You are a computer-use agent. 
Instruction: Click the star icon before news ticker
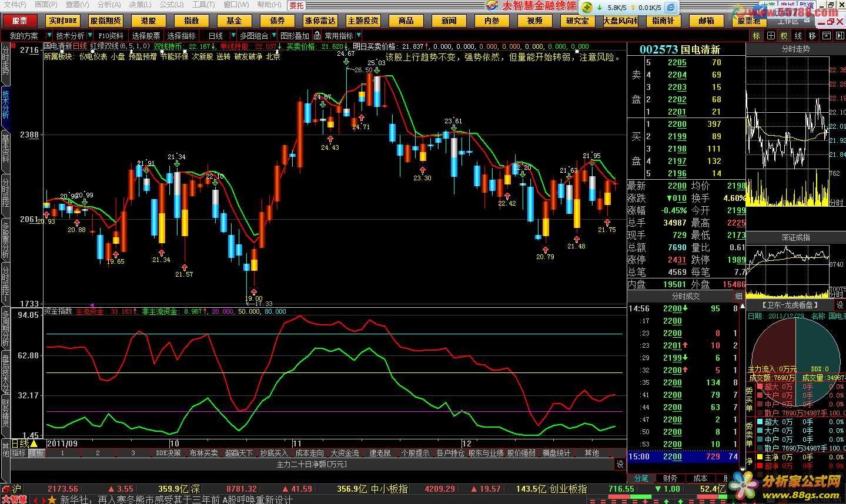51,499
